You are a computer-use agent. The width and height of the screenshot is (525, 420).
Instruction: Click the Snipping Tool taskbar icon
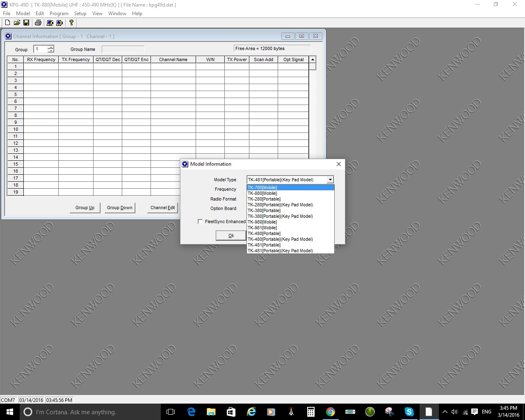389,412
